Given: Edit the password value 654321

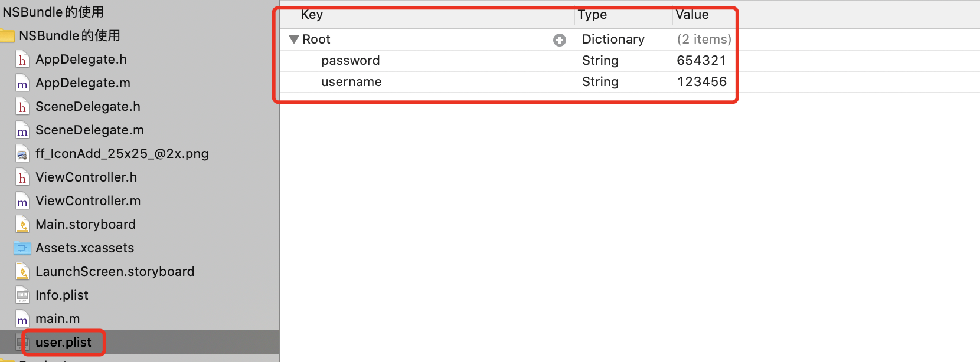Looking at the screenshot, I should coord(701,61).
